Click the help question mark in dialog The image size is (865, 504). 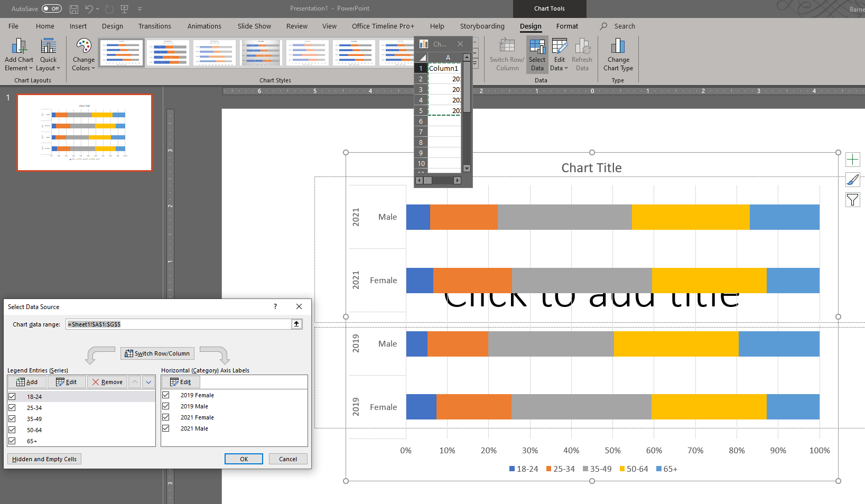(275, 306)
